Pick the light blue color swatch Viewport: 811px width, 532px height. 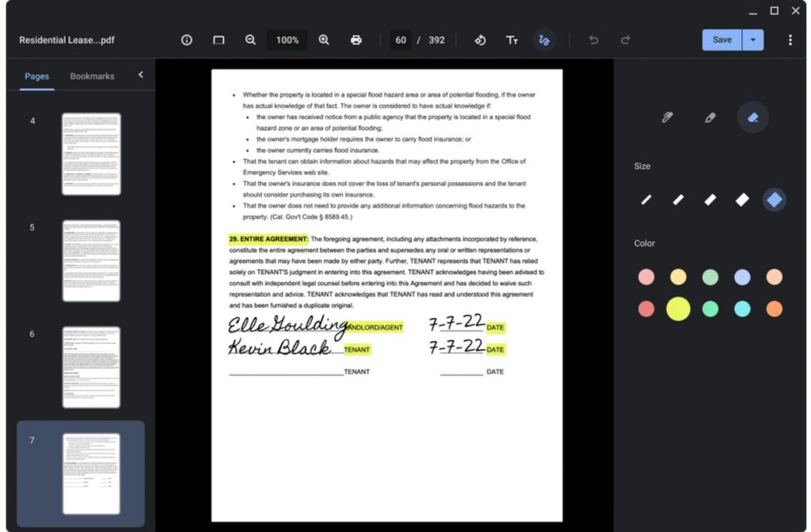pos(742,277)
